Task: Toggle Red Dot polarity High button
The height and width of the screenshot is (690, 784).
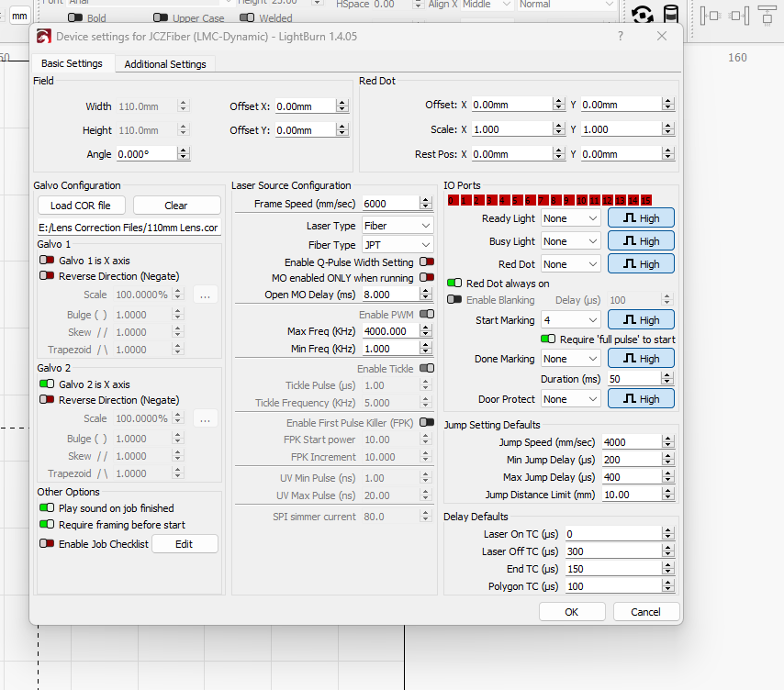Action: click(x=641, y=264)
